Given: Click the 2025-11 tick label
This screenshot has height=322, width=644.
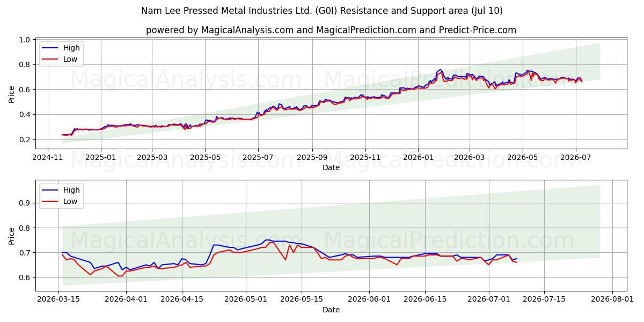Looking at the screenshot, I should coord(365,157).
